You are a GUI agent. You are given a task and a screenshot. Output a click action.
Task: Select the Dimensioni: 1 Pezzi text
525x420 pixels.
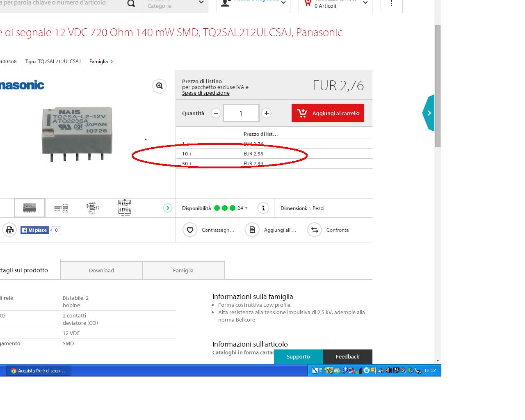coord(302,208)
